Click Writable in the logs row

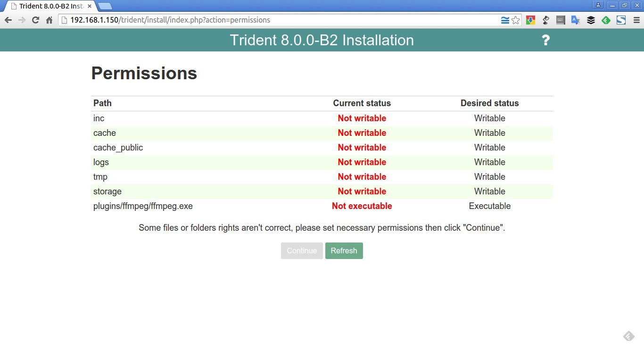490,162
